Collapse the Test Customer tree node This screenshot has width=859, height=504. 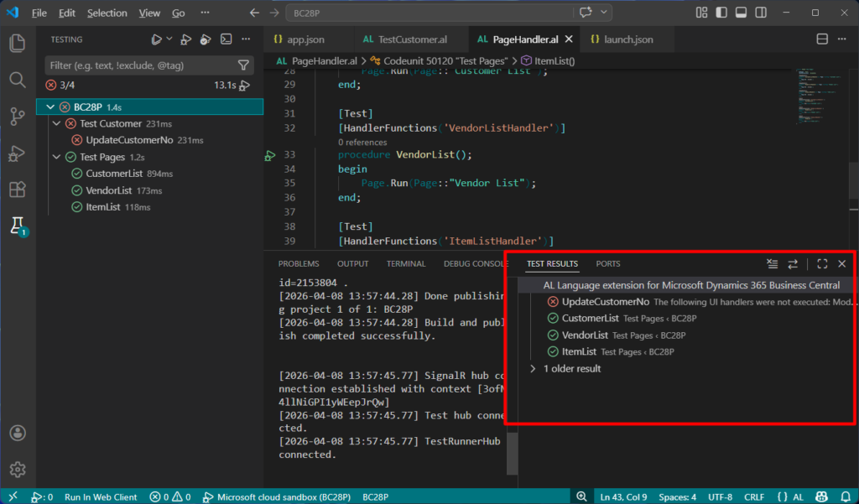[x=56, y=123]
